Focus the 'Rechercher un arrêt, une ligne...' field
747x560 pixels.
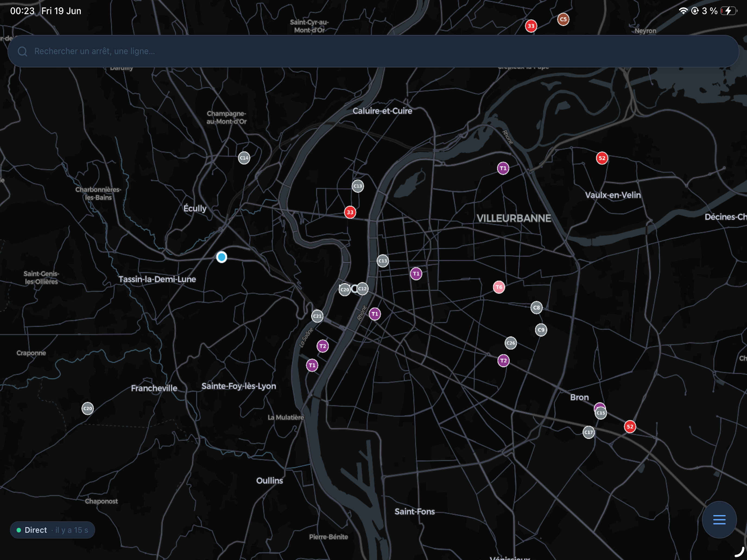pos(373,51)
